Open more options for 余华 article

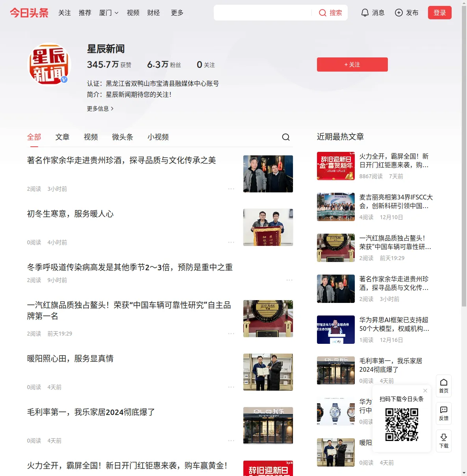pos(231,189)
